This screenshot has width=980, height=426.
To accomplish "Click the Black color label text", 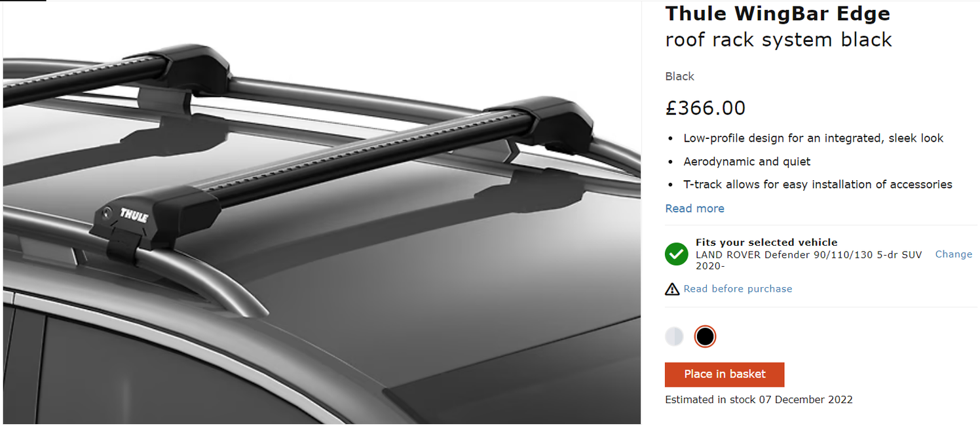I will click(679, 77).
